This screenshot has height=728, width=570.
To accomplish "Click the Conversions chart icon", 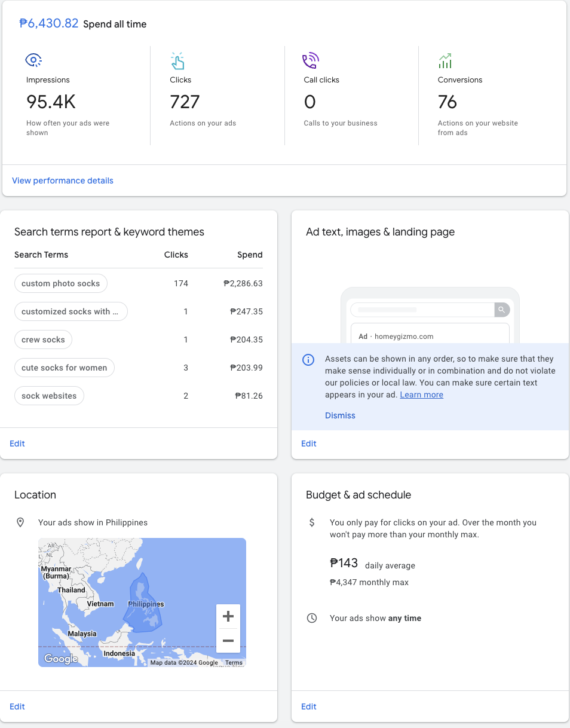I will click(x=445, y=61).
